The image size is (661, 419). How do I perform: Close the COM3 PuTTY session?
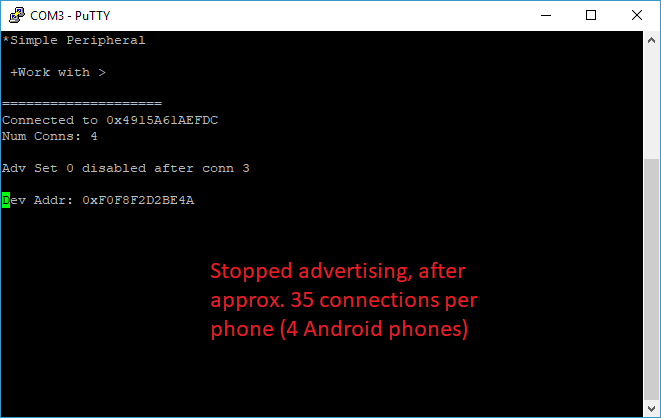(x=637, y=16)
